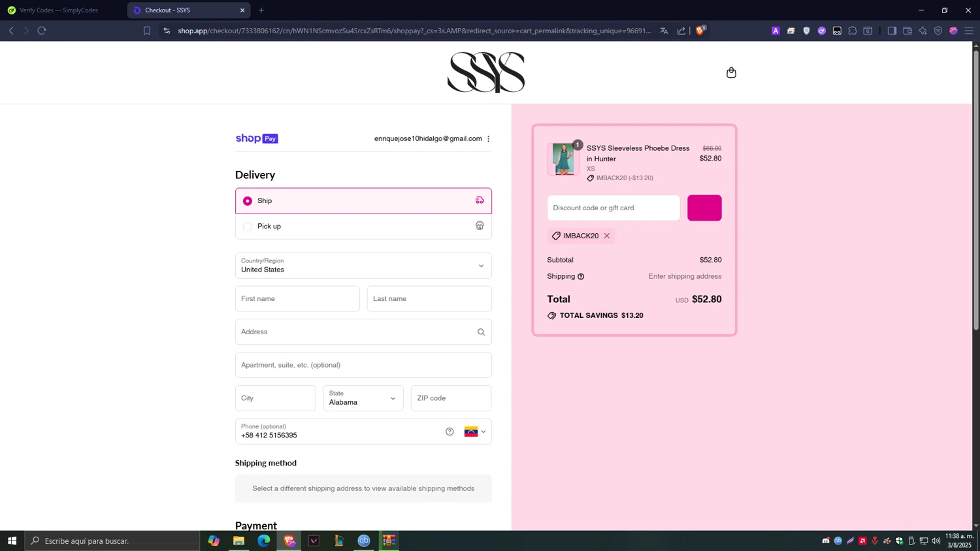Viewport: 980px width, 551px height.
Task: Click the account email address text
Action: (428, 138)
